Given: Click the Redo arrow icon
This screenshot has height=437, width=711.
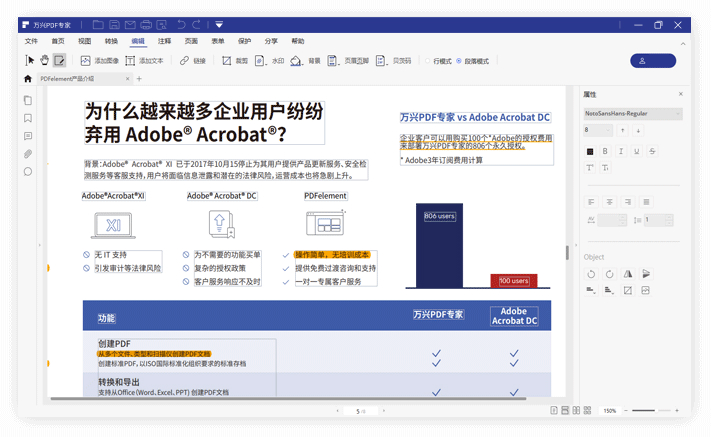Looking at the screenshot, I should pyautogui.click(x=196, y=25).
